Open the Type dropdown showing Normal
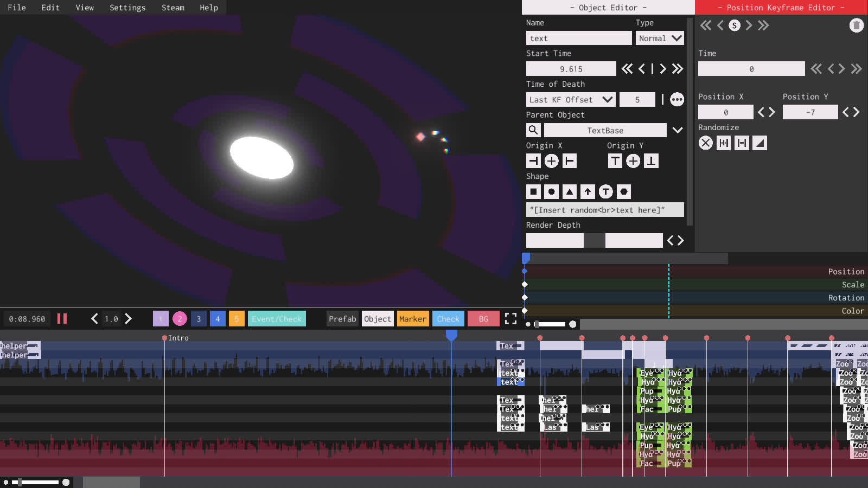Image resolution: width=868 pixels, height=488 pixels. 659,38
